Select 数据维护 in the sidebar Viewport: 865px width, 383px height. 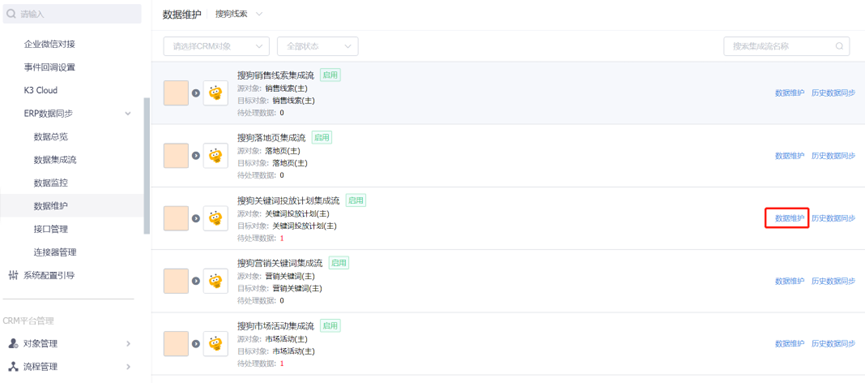(51, 206)
